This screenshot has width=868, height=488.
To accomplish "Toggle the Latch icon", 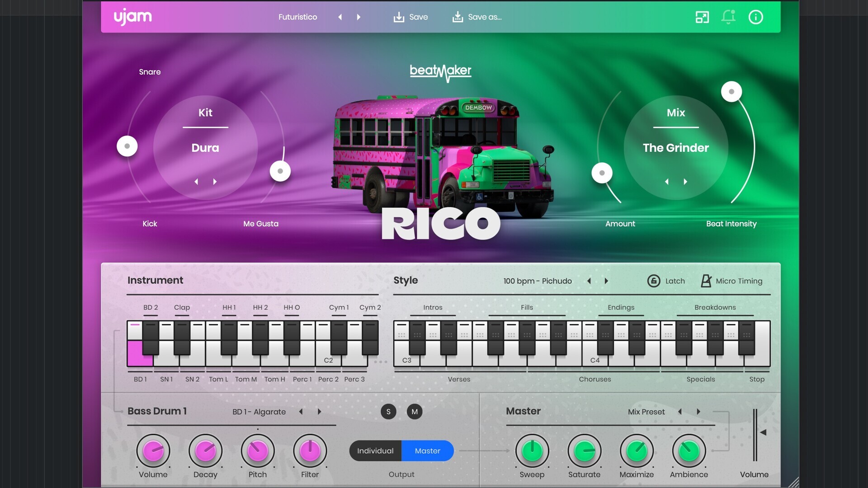I will click(654, 281).
